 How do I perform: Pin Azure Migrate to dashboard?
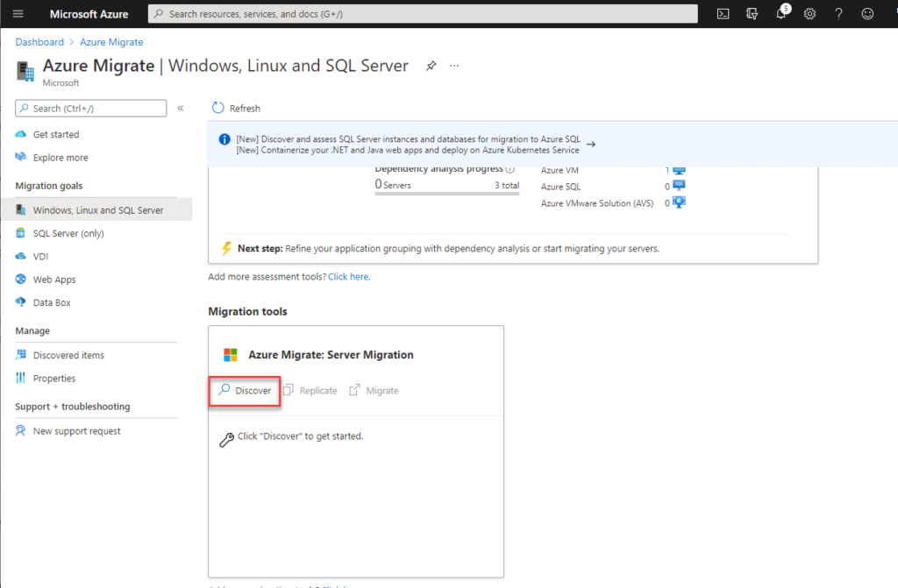click(431, 66)
